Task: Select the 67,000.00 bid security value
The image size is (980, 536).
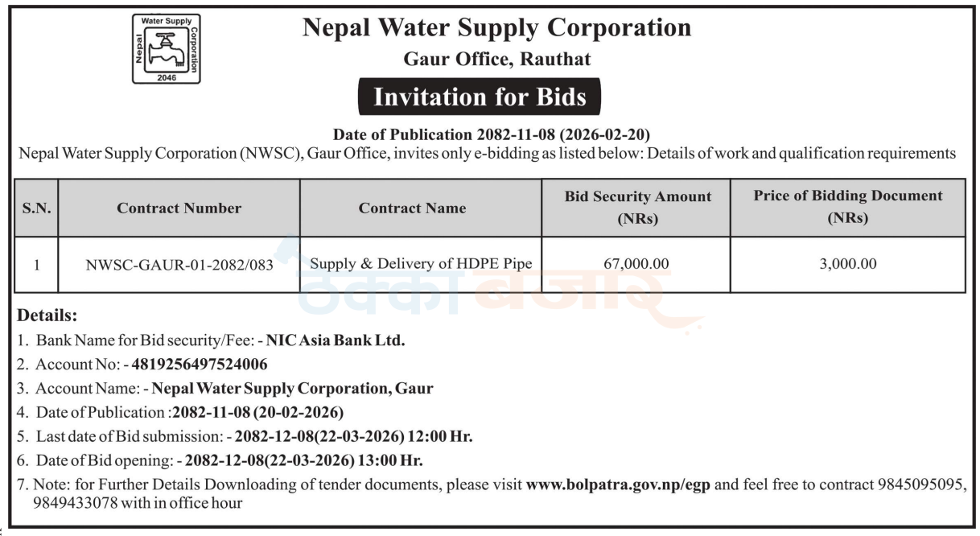Action: coord(636,263)
